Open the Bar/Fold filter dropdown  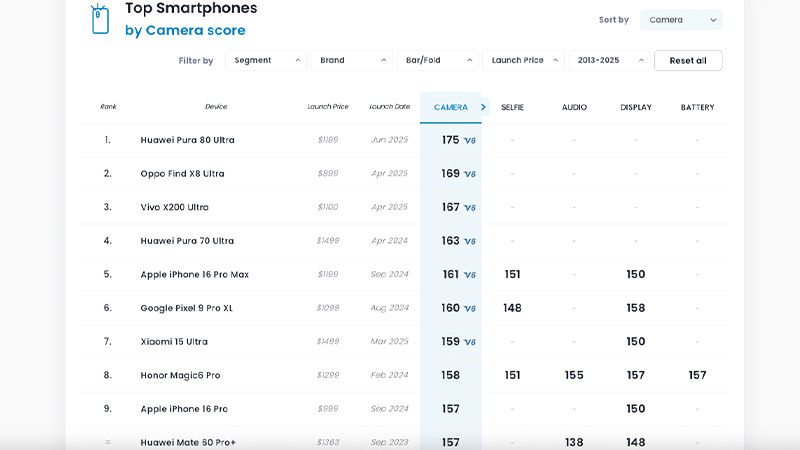(x=438, y=60)
